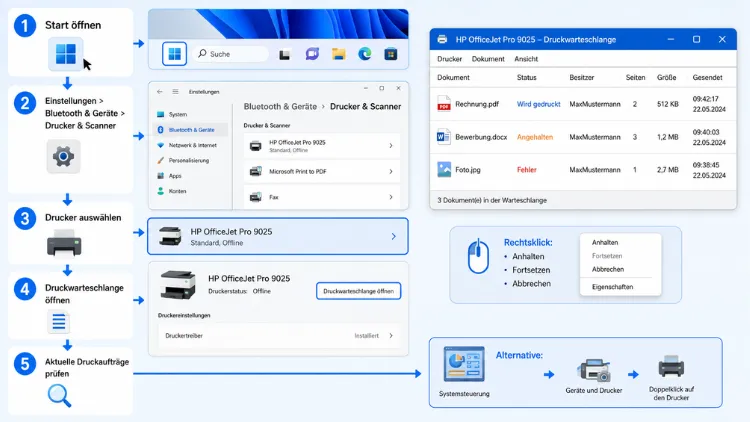Launch Microsoft Edge from the taskbar
750x422 pixels.
click(x=365, y=54)
